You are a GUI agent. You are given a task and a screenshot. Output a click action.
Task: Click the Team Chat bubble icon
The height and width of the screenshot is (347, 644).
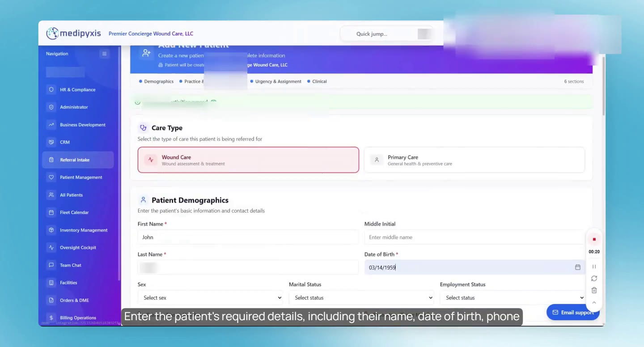[51, 265]
